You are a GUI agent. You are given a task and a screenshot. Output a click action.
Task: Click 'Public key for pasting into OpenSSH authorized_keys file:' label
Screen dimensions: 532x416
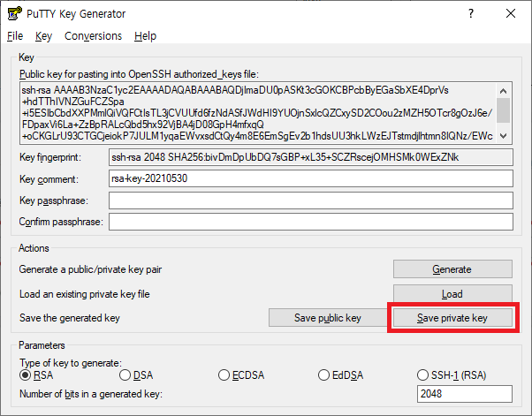click(139, 74)
